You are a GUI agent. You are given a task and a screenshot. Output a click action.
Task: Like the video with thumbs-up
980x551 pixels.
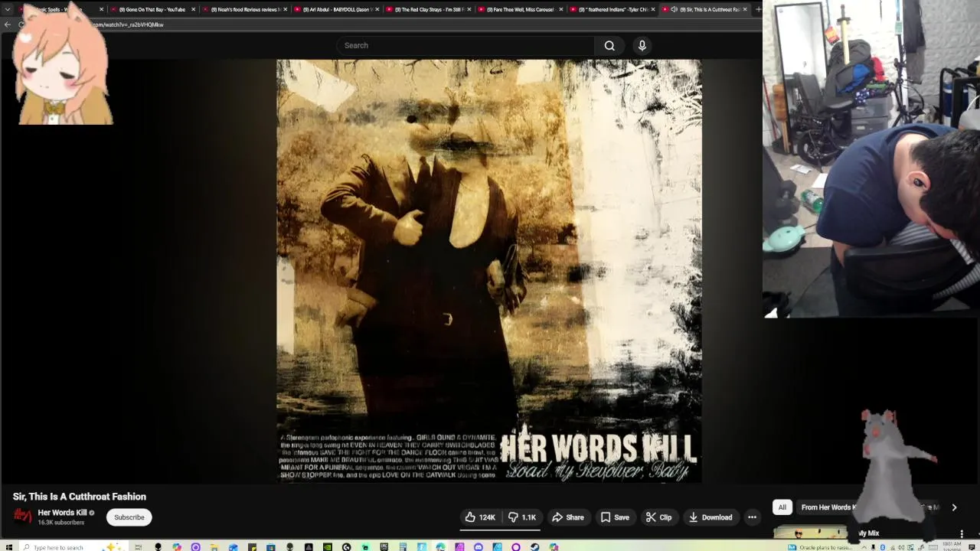click(x=482, y=517)
